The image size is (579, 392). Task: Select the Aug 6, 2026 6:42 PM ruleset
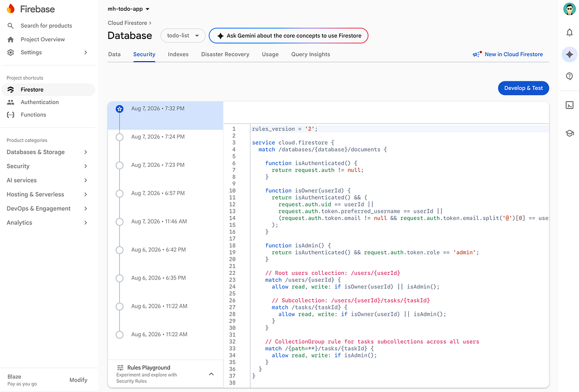coord(166,257)
